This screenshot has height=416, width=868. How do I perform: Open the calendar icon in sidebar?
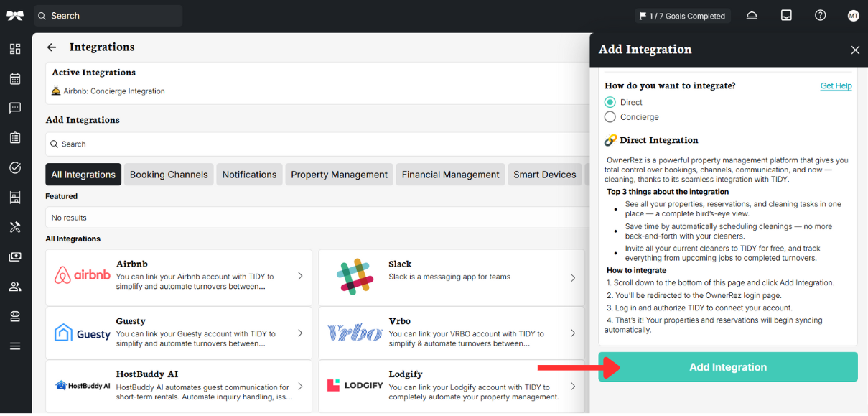click(x=15, y=78)
